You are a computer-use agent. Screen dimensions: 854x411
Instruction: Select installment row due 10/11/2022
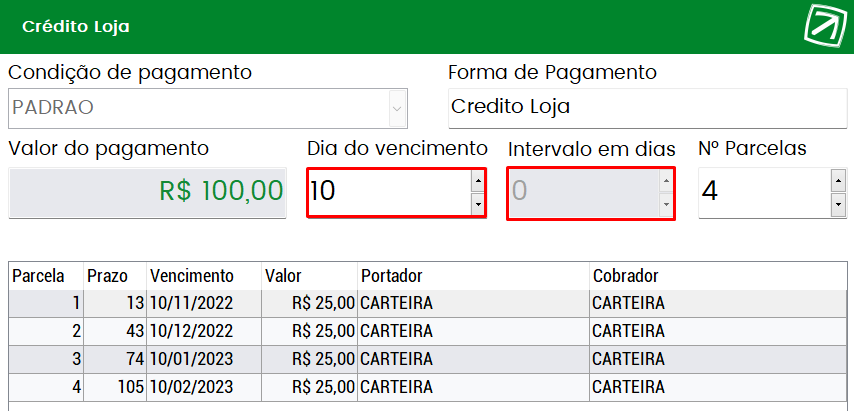point(428,303)
